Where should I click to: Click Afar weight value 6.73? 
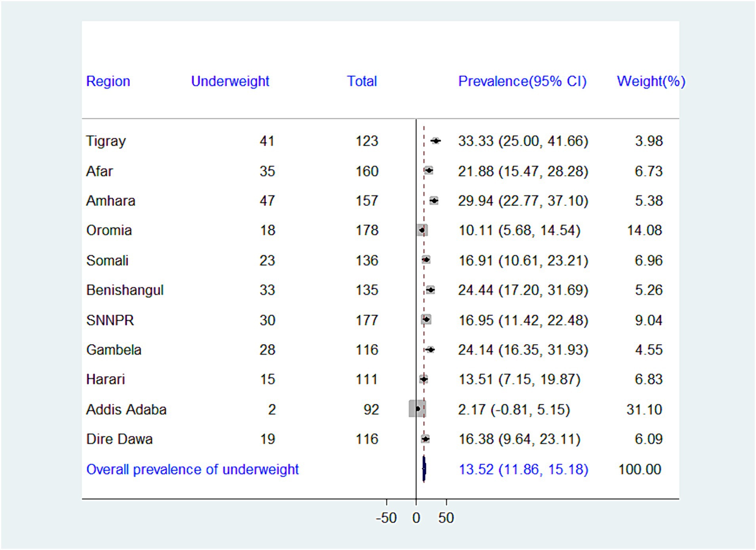point(649,171)
